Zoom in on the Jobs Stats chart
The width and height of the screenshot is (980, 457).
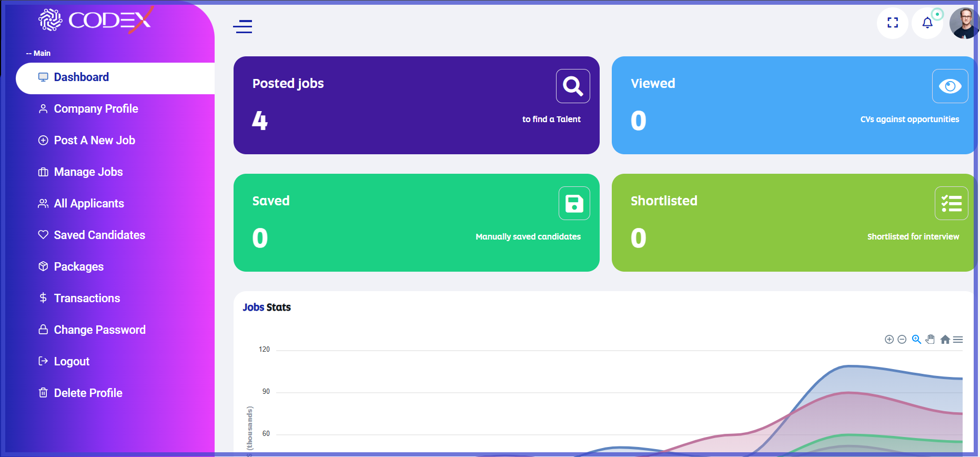point(889,340)
